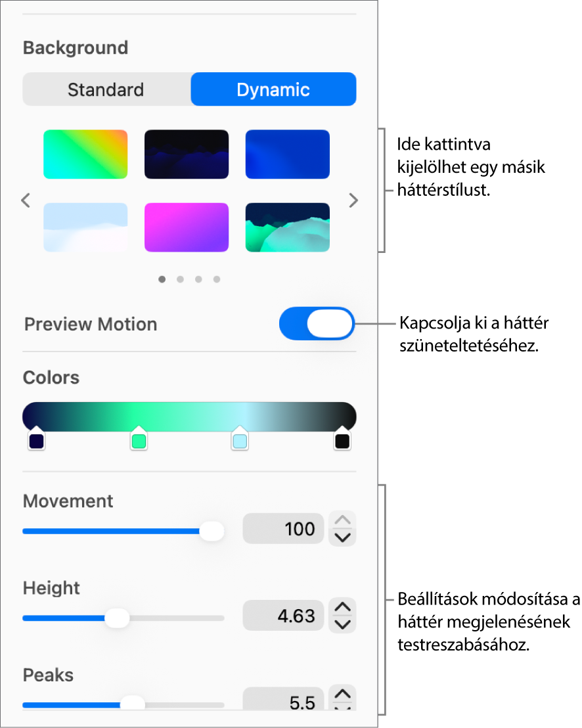
Task: Choose the dark navy mountains background thumbnail
Action: 187,154
